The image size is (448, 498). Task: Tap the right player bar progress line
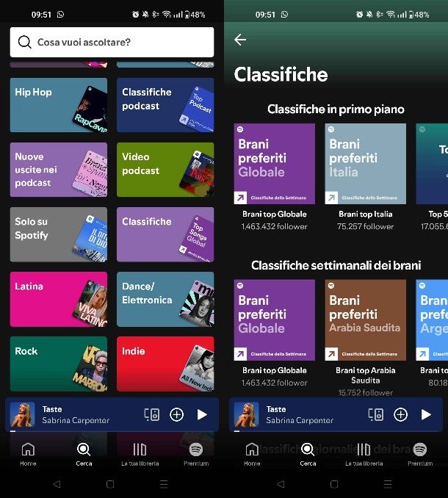pos(336,431)
